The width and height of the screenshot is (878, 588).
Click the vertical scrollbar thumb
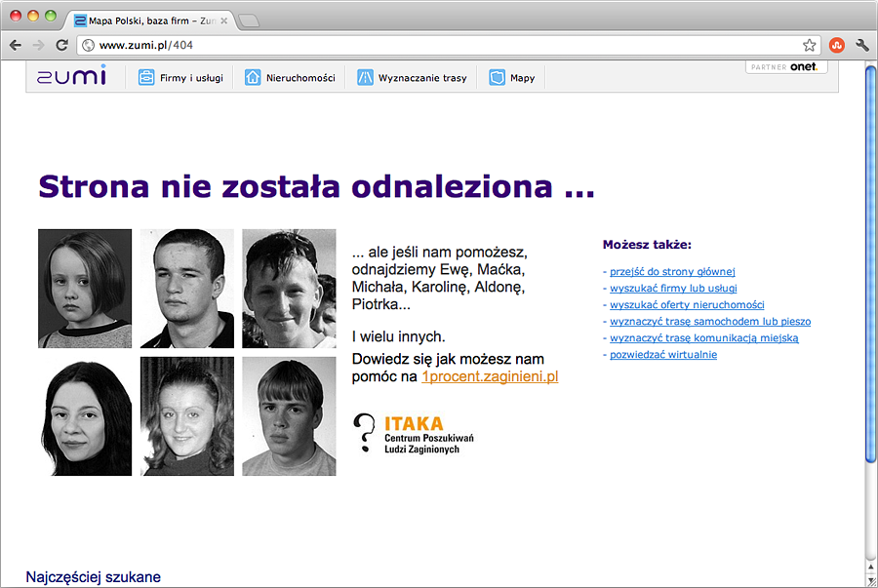click(x=870, y=264)
